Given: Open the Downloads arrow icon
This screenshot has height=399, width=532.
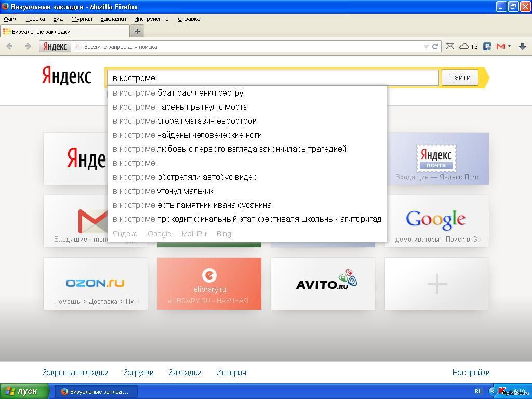Looking at the screenshot, I should (523, 46).
